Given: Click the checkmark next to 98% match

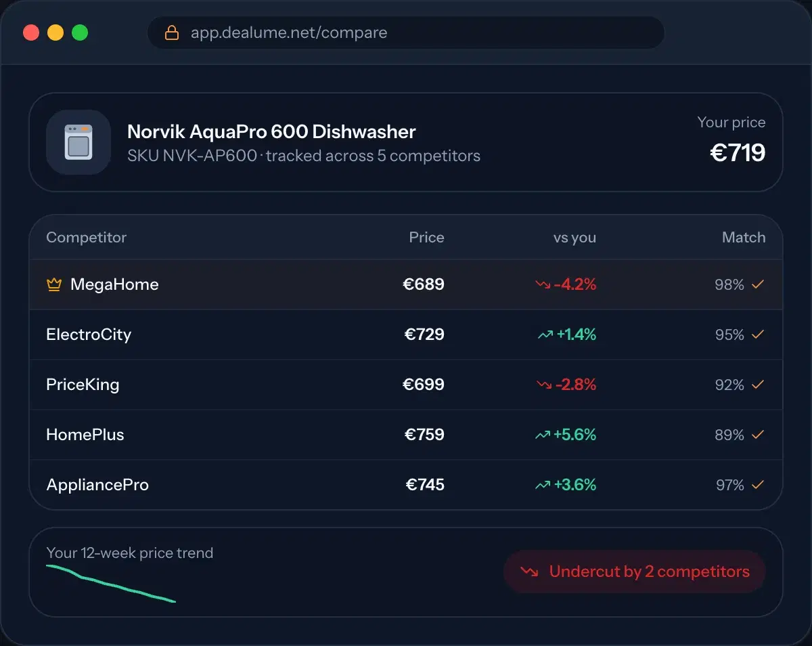Looking at the screenshot, I should pyautogui.click(x=758, y=284).
